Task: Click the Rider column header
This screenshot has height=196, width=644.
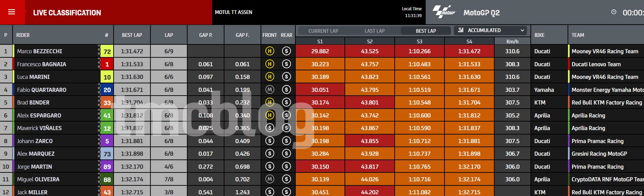Action: [23, 35]
